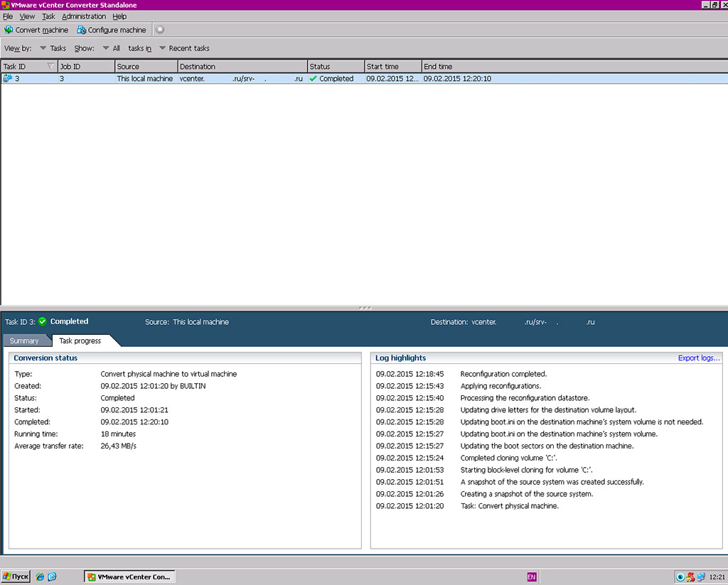The height and width of the screenshot is (585, 728).
Task: Click the red system tray icon
Action: (691, 577)
